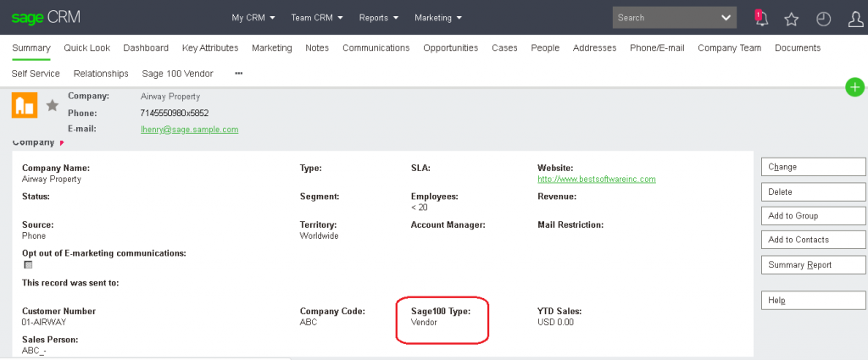Click the Add to Group button
This screenshot has width=868, height=360.
pos(813,216)
